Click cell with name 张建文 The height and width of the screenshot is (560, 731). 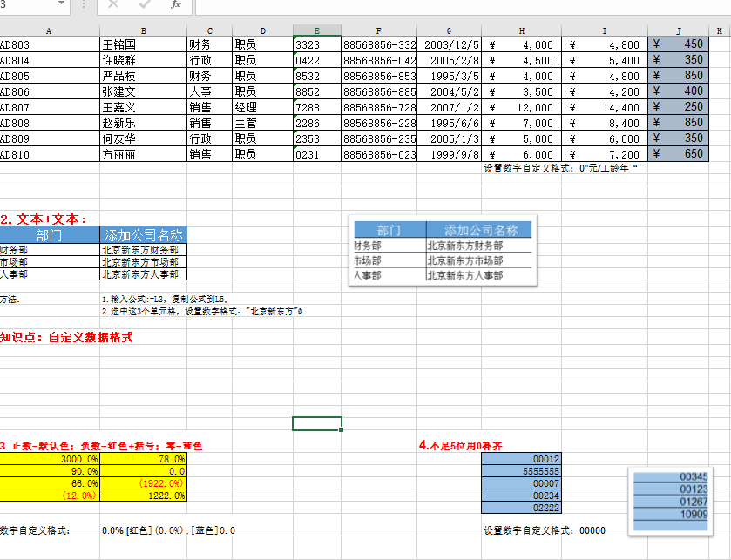pos(143,91)
